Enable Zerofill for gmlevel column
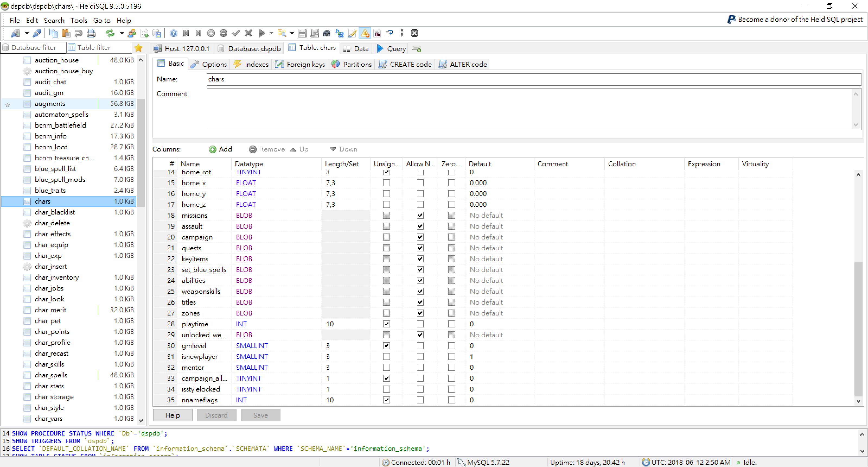The image size is (868, 467). pos(451,346)
